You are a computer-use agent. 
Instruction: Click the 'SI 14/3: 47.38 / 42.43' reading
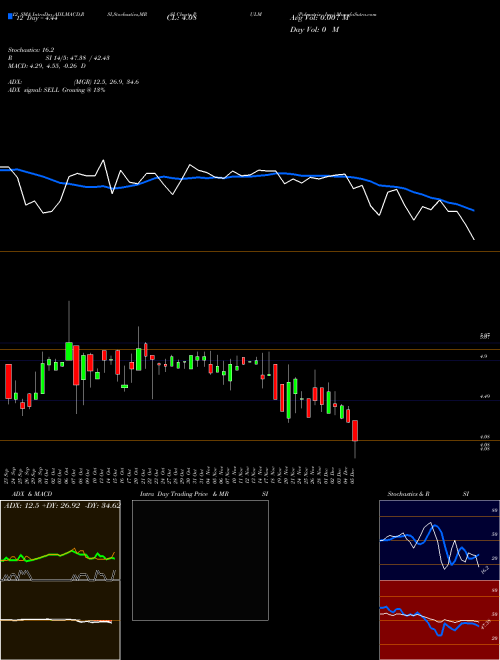(x=78, y=58)
